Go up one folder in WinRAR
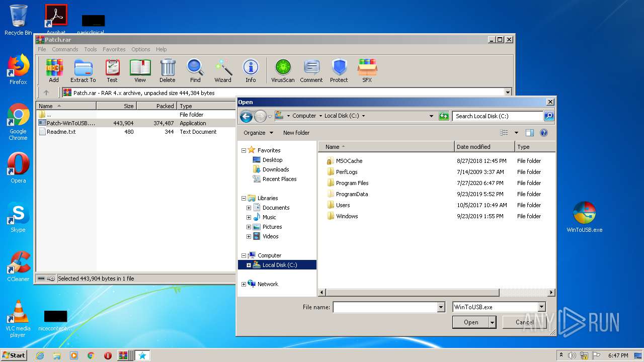 (x=46, y=93)
